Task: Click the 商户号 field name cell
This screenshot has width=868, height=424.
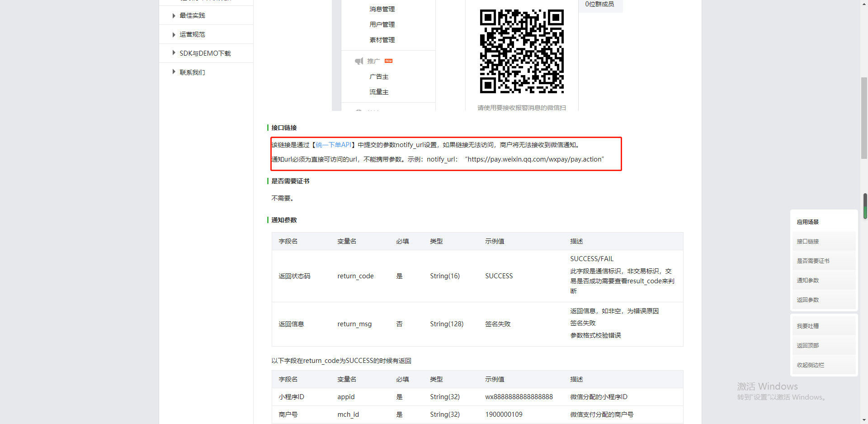Action: (x=288, y=414)
